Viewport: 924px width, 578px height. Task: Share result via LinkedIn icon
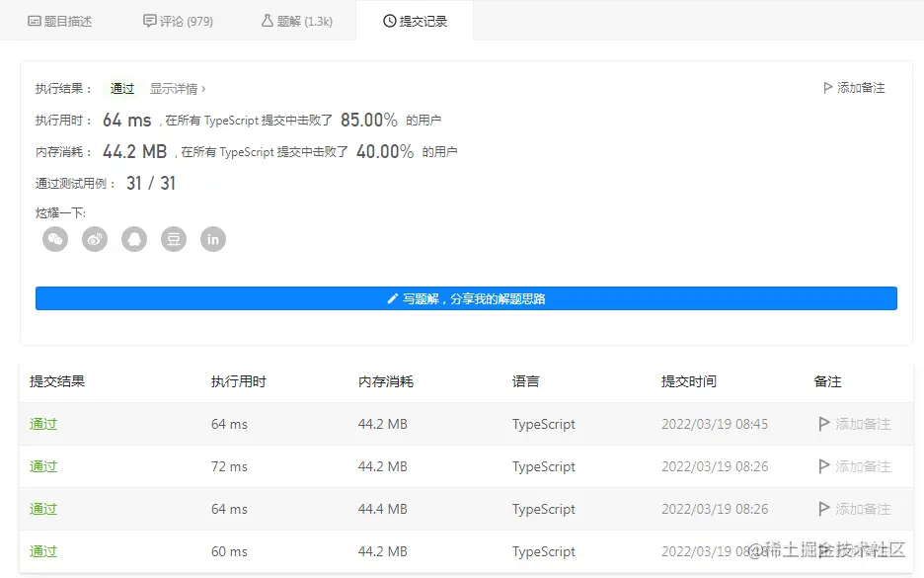tap(213, 239)
